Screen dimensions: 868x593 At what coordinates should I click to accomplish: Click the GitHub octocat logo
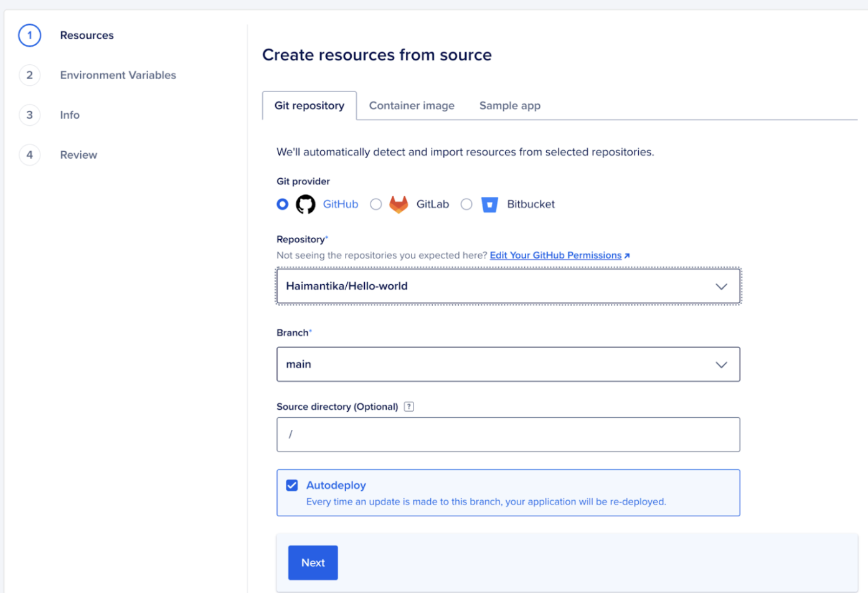coord(305,204)
